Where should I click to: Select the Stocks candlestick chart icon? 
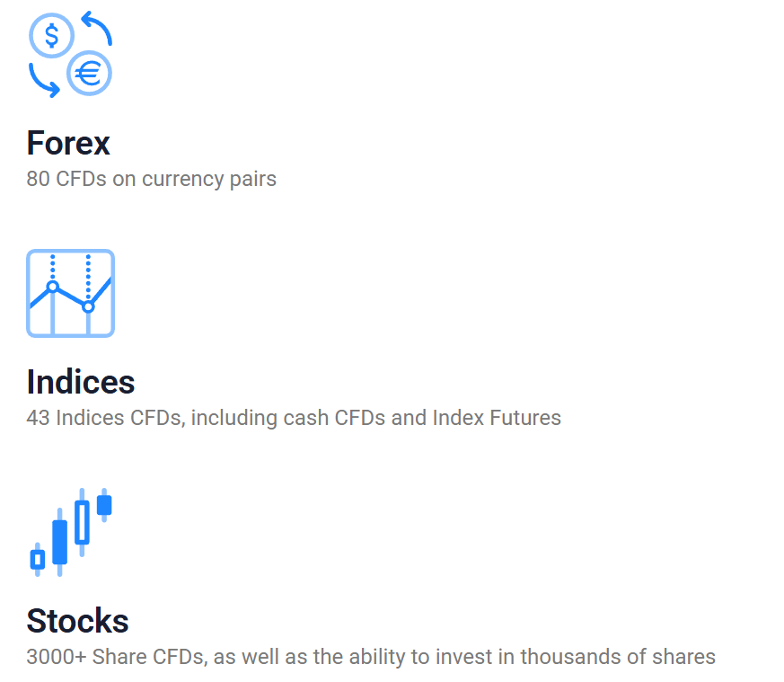(x=70, y=532)
